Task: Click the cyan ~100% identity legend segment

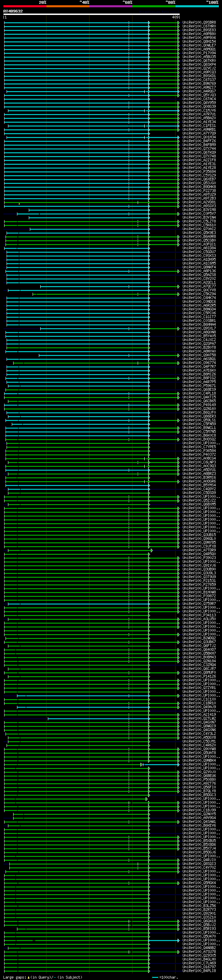Action: click(197, 6)
